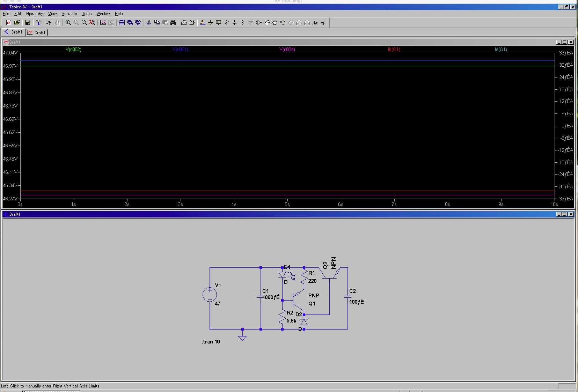Click the Undo arrow icon

point(283,23)
